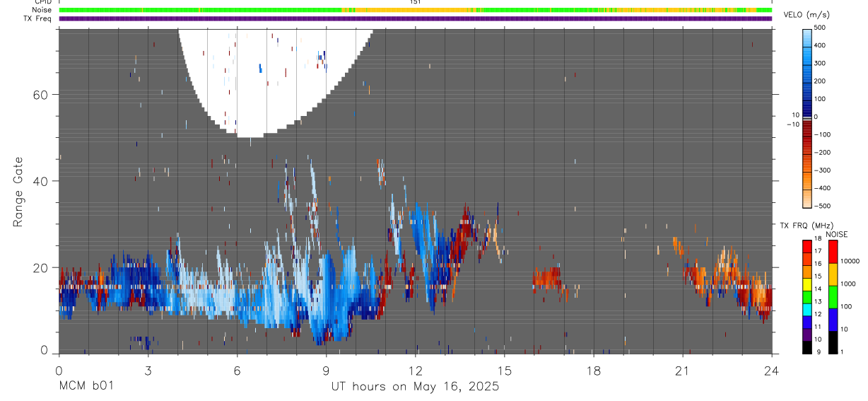The width and height of the screenshot is (868, 401).
Task: Click the green 13–14 MHz swatch
Action: click(x=807, y=296)
